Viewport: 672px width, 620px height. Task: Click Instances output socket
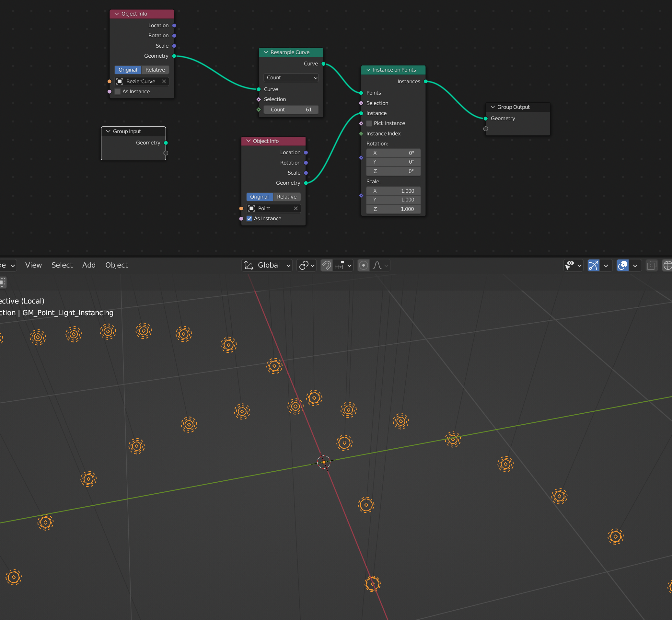pyautogui.click(x=425, y=82)
